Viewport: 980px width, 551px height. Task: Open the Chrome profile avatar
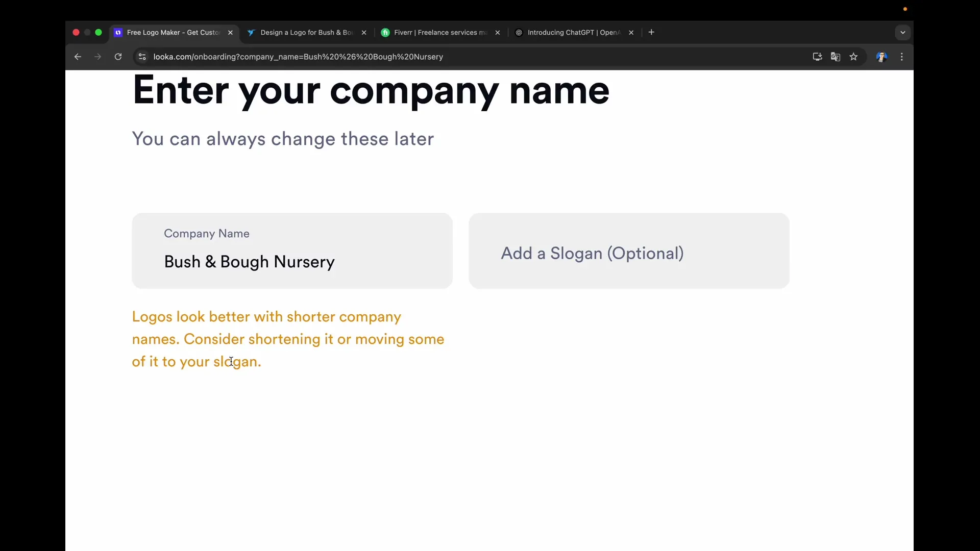[881, 57]
